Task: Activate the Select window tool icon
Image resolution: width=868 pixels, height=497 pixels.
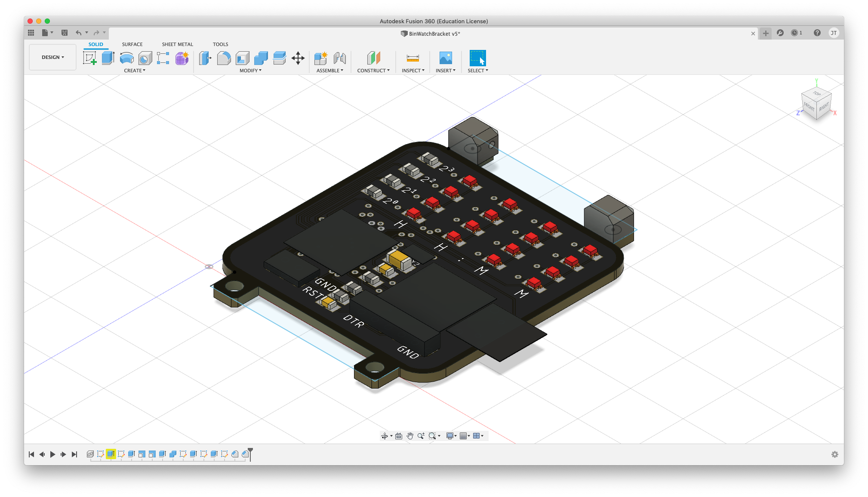Action: pyautogui.click(x=477, y=58)
